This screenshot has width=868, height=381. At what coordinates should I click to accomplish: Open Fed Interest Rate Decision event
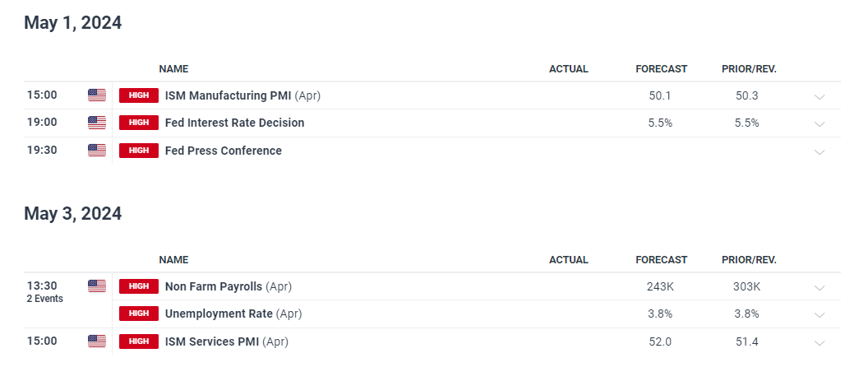pos(235,123)
